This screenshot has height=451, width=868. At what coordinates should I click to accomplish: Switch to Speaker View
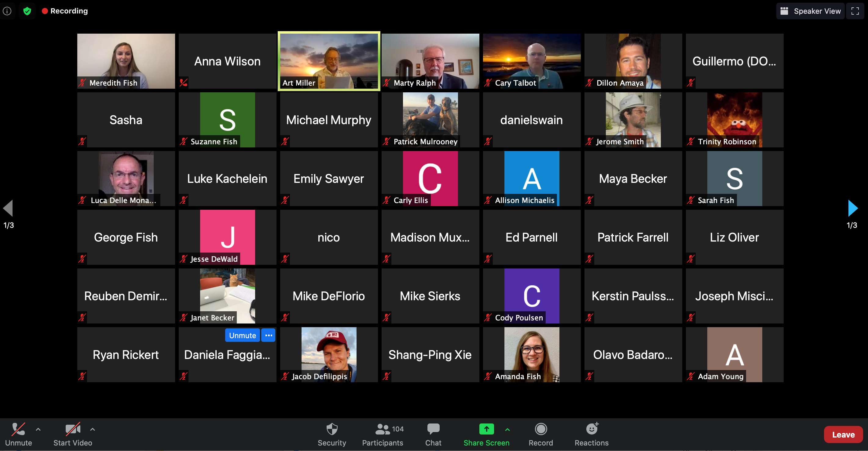point(810,11)
